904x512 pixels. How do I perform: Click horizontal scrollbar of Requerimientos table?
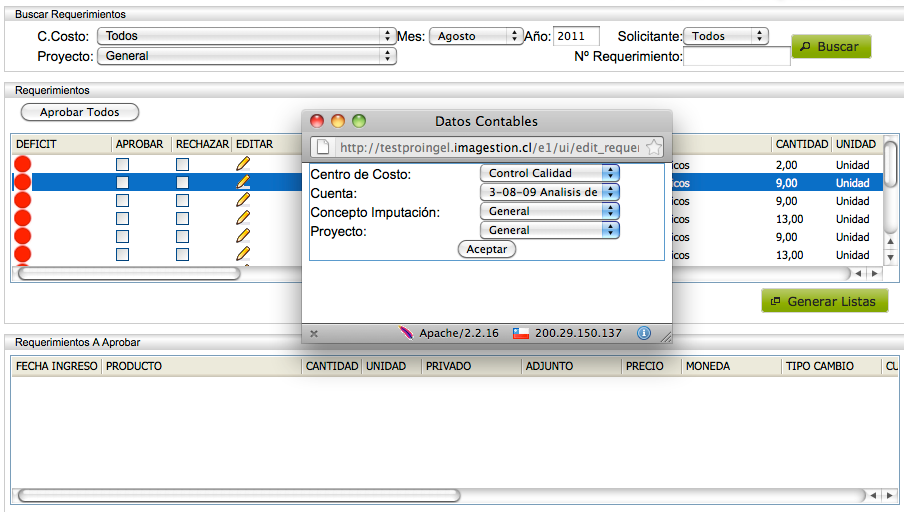pyautogui.click(x=129, y=273)
